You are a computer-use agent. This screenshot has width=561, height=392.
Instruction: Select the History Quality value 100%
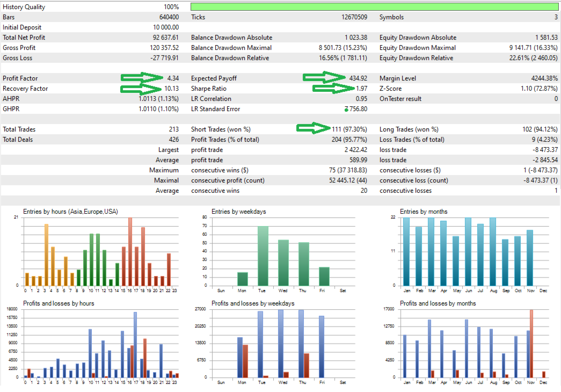171,7
